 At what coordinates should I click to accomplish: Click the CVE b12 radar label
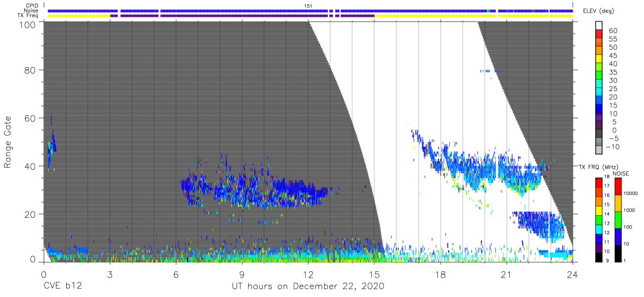click(x=62, y=287)
